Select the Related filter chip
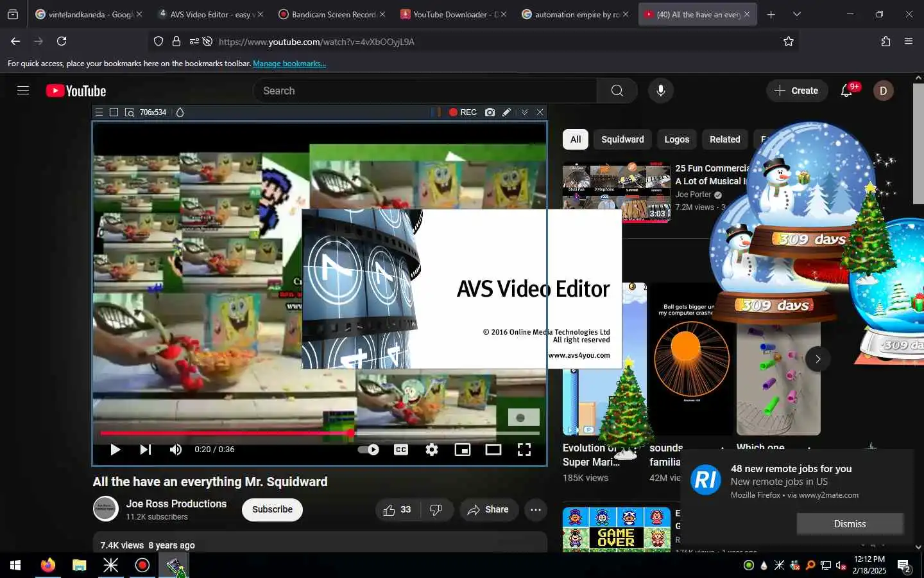924x578 pixels. 725,139
